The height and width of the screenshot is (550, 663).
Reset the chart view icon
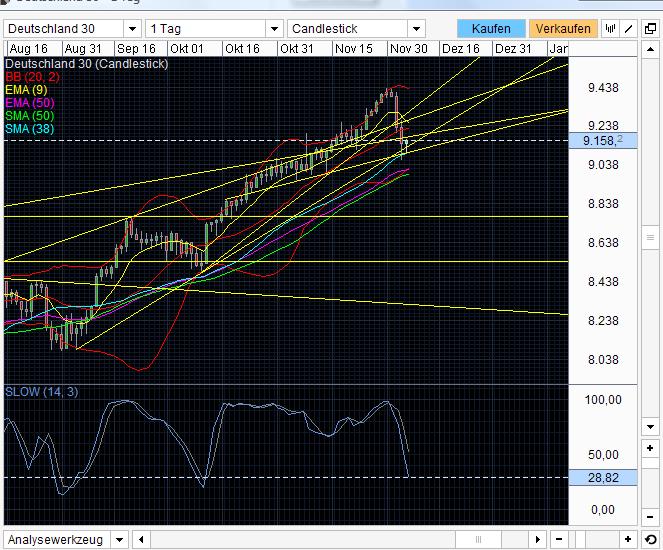(650, 539)
